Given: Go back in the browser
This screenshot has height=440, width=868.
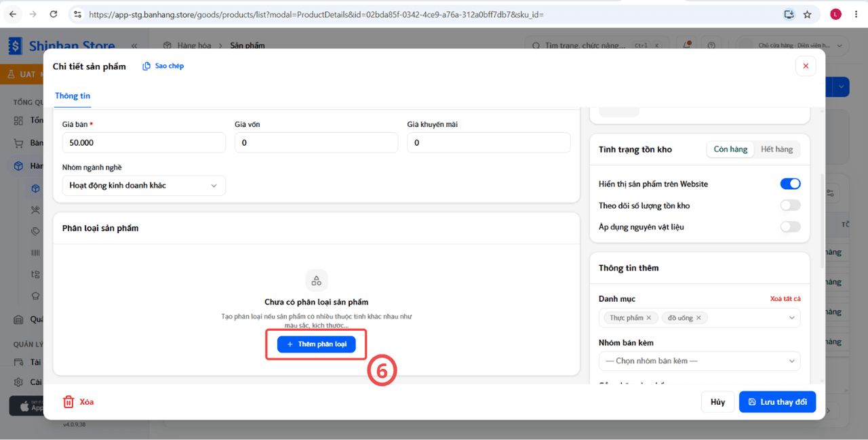Looking at the screenshot, I should point(13,14).
